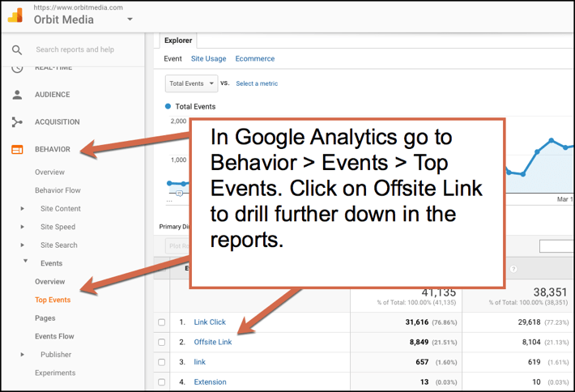Switch to the Explorer tab
This screenshot has height=392, width=575.
pyautogui.click(x=178, y=40)
